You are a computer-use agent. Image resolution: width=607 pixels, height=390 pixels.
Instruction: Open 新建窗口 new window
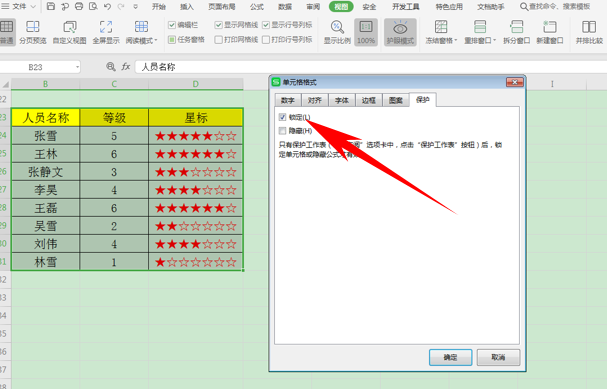click(549, 32)
